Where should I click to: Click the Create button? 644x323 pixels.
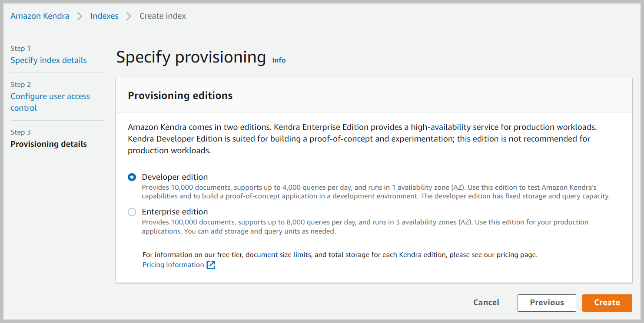(x=607, y=303)
